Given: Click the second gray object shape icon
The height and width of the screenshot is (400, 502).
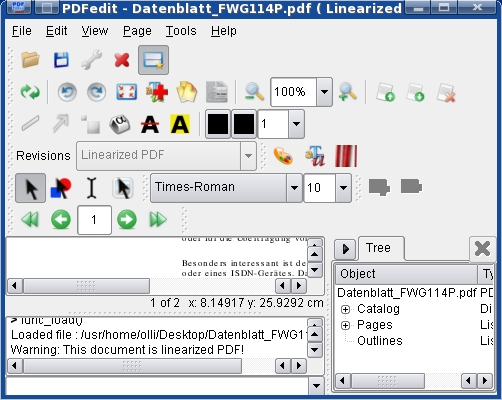Looking at the screenshot, I should (411, 186).
